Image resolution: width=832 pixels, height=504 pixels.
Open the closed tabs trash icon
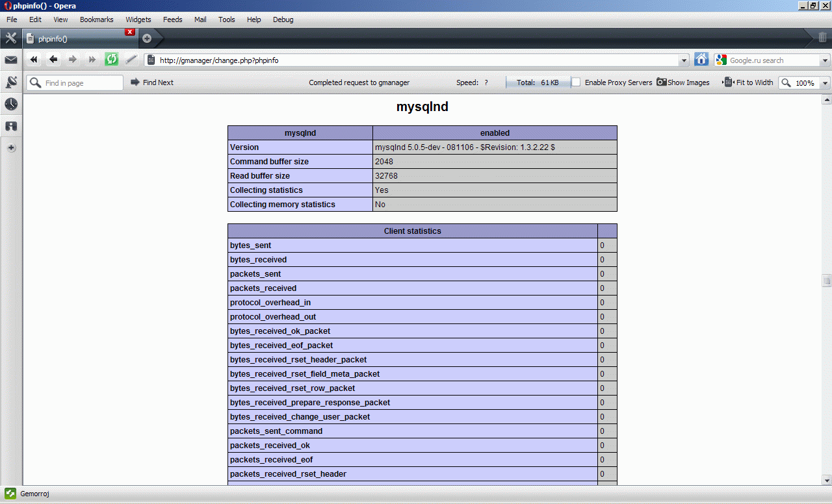pos(822,38)
